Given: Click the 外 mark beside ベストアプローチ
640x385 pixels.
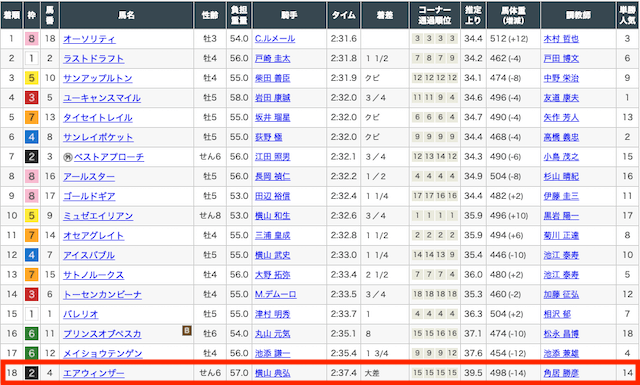Looking at the screenshot, I should coord(67,157).
